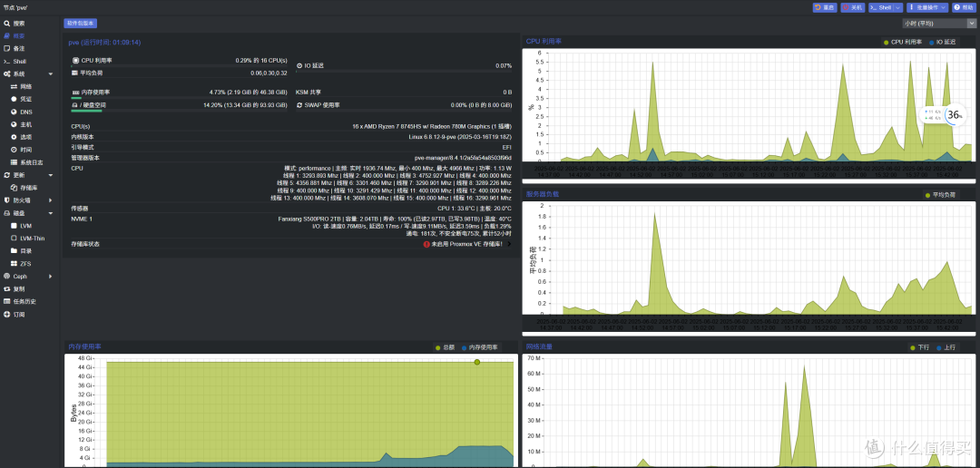Click the 关机 shutdown button
Image resolution: width=980 pixels, height=468 pixels.
click(x=852, y=7)
